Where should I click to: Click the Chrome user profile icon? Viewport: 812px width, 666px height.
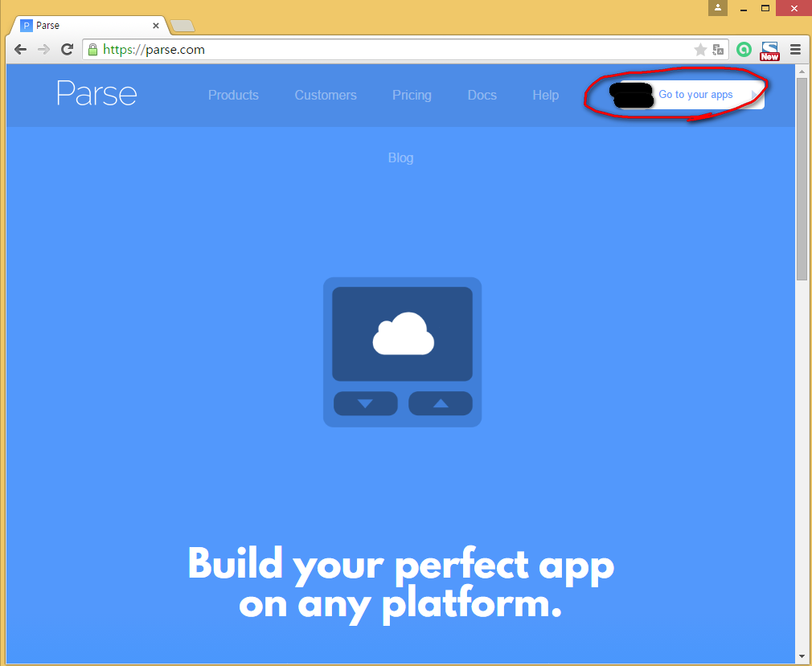718,8
